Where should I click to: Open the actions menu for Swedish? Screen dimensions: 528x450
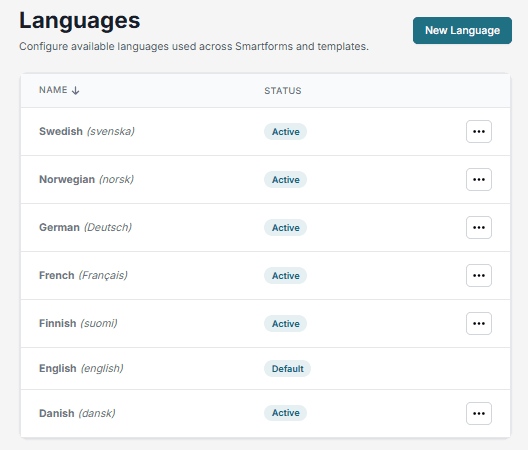(478, 131)
